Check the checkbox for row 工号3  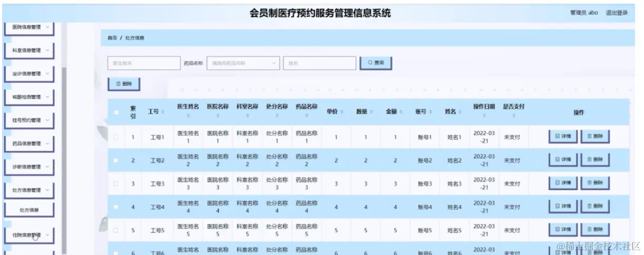[116, 184]
